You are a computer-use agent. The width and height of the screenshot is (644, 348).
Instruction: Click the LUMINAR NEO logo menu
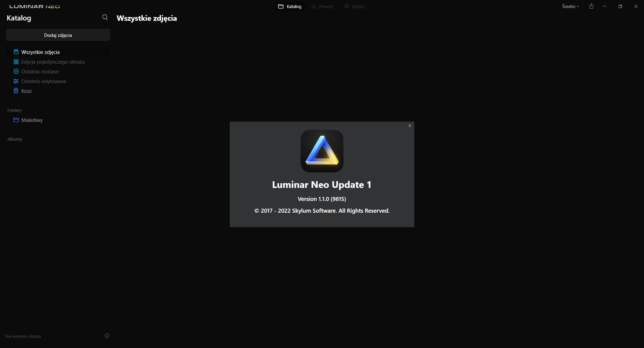click(x=35, y=6)
